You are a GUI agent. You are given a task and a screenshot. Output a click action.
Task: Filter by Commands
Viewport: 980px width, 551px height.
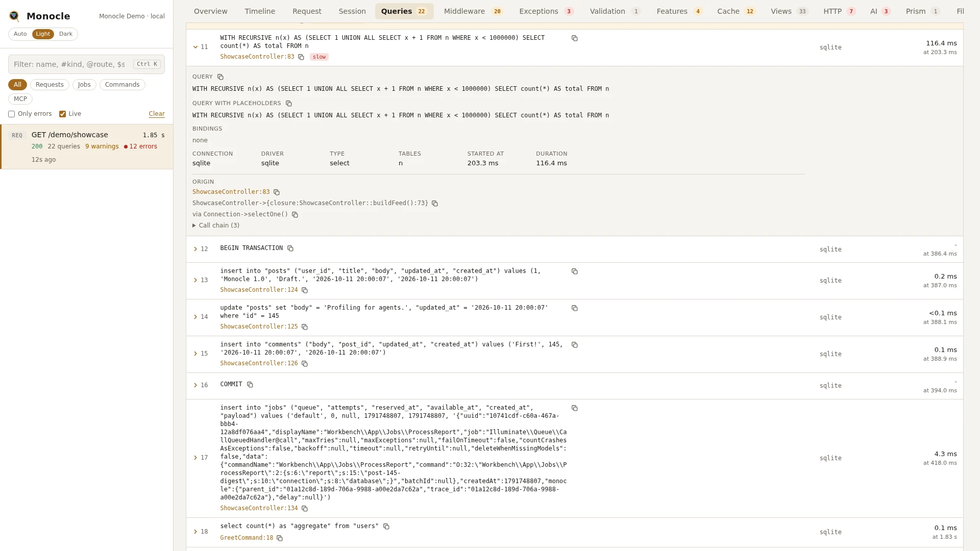pyautogui.click(x=122, y=85)
